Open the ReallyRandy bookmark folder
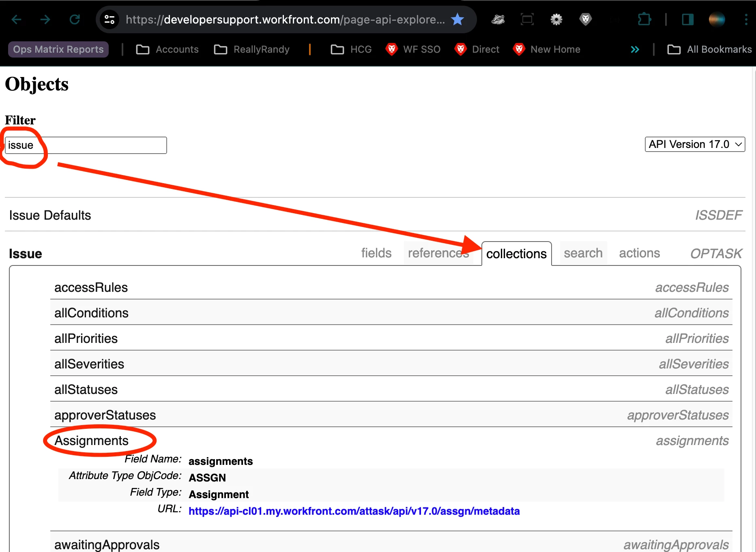This screenshot has height=552, width=756. point(251,49)
